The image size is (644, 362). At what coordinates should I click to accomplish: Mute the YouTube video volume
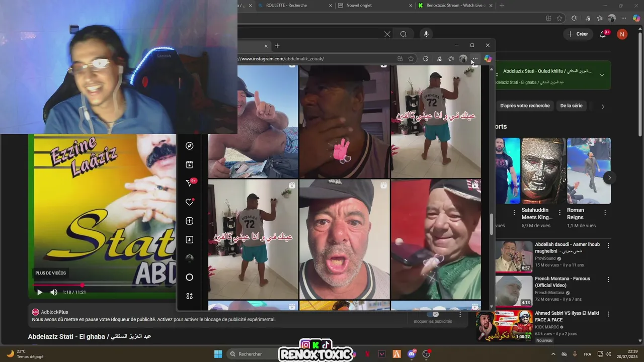click(x=54, y=292)
